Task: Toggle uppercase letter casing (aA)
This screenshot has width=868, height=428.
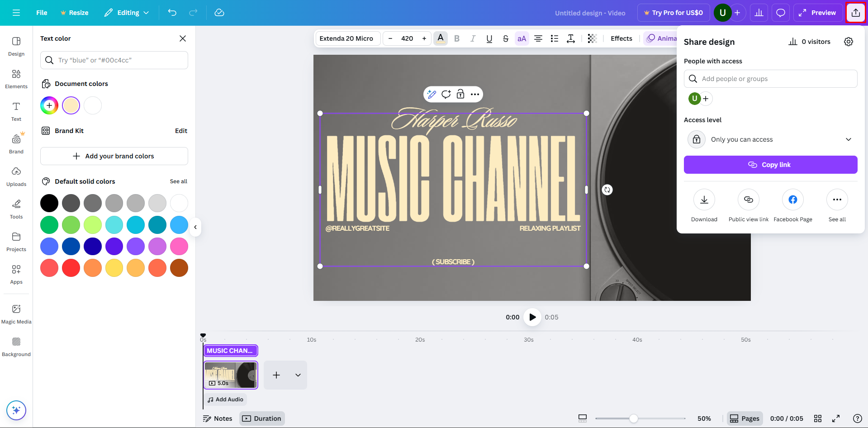Action: click(x=522, y=38)
